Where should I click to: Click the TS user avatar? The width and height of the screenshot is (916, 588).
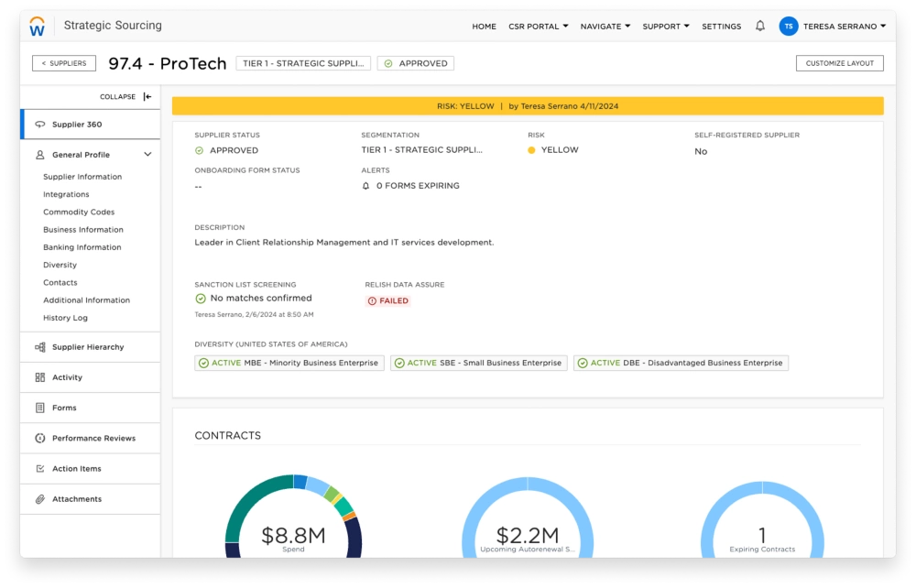(788, 27)
